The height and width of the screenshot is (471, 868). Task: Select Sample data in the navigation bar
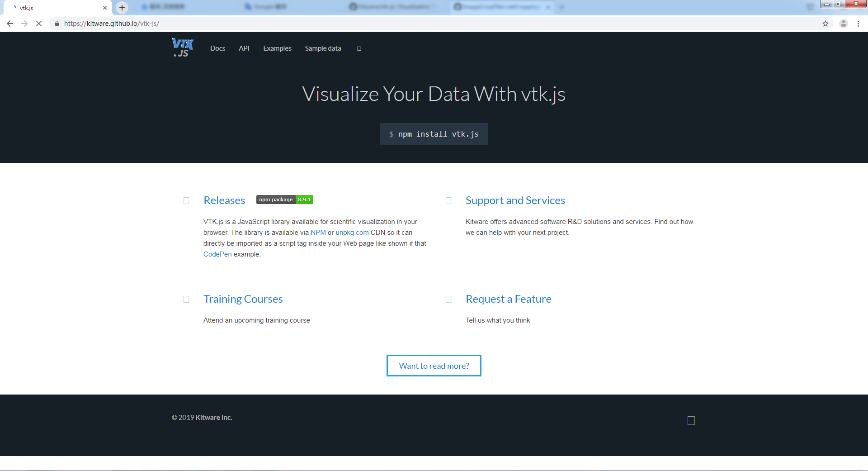323,48
